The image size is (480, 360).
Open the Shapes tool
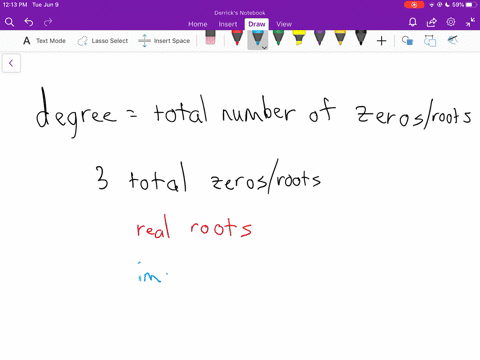pyautogui.click(x=407, y=41)
